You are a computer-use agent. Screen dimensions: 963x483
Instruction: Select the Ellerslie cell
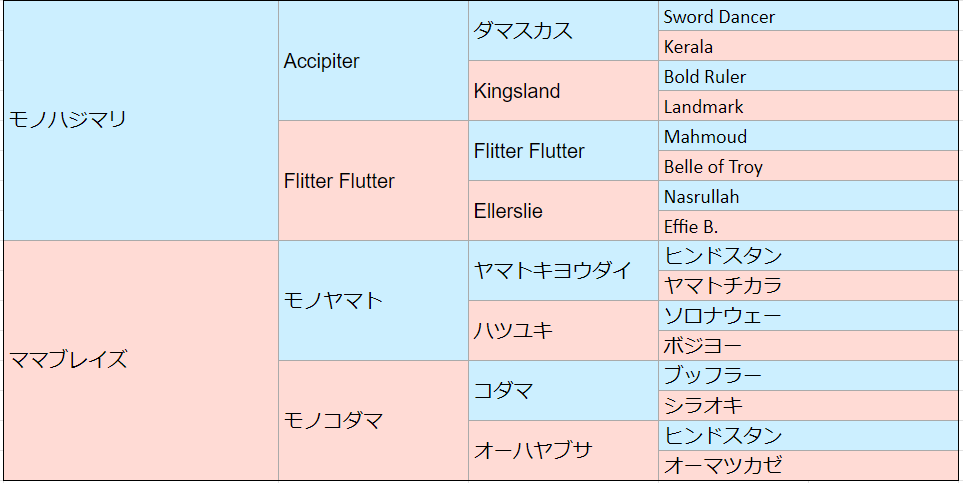coord(563,211)
